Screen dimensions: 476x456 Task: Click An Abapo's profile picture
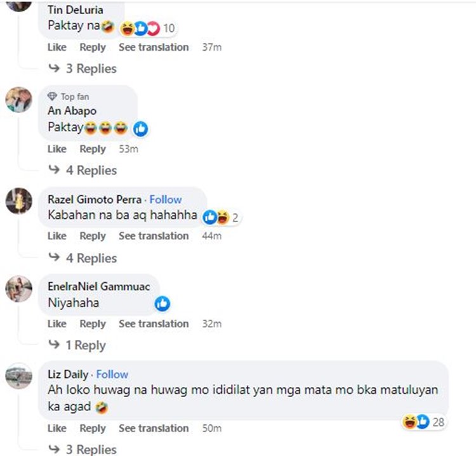pos(18,100)
